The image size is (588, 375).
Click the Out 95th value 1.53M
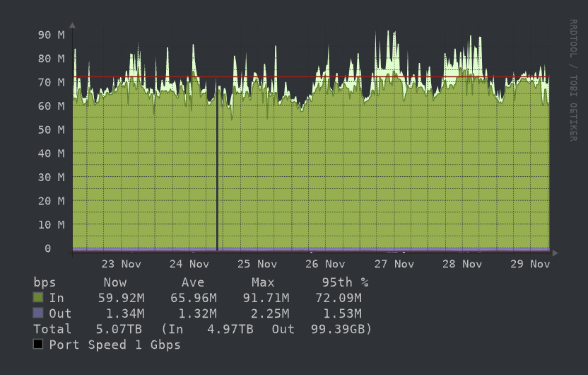tap(342, 313)
